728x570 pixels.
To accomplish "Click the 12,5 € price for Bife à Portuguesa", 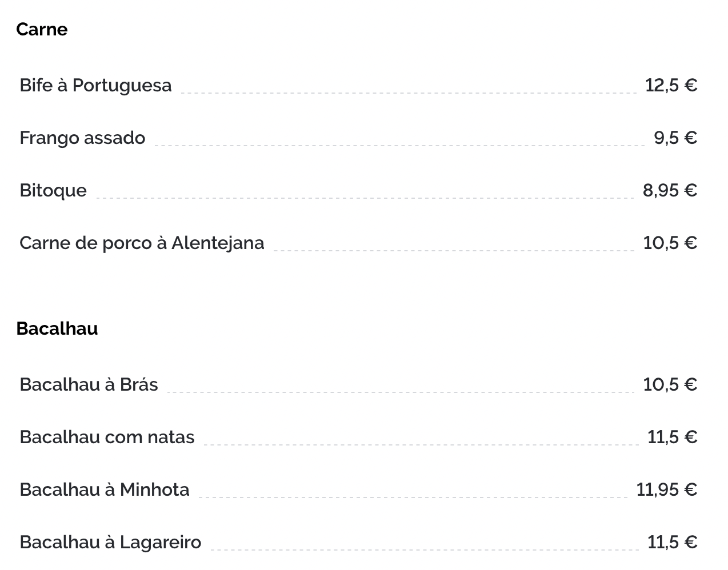I will tap(671, 85).
